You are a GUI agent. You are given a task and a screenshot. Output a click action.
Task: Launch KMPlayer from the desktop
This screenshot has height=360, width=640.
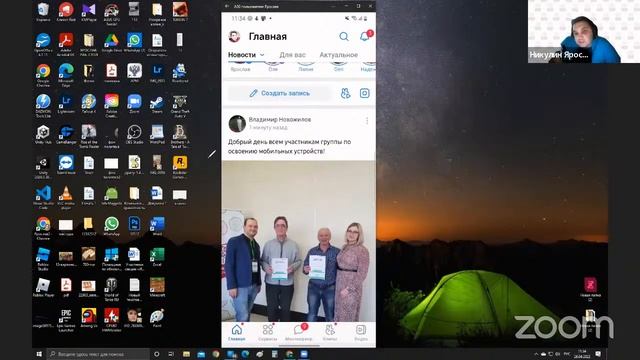pos(89,11)
